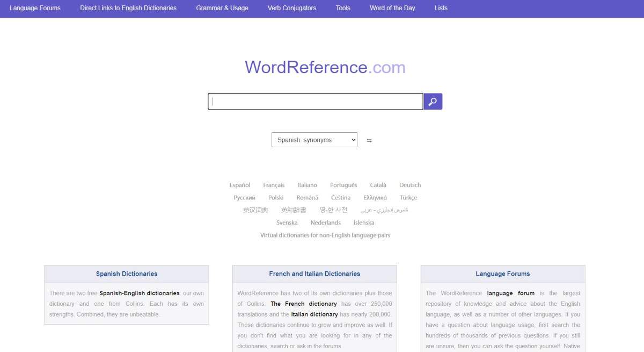644x352 pixels.
Task: Open the Spanish: synonyms dictionary dropdown
Action: 314,140
